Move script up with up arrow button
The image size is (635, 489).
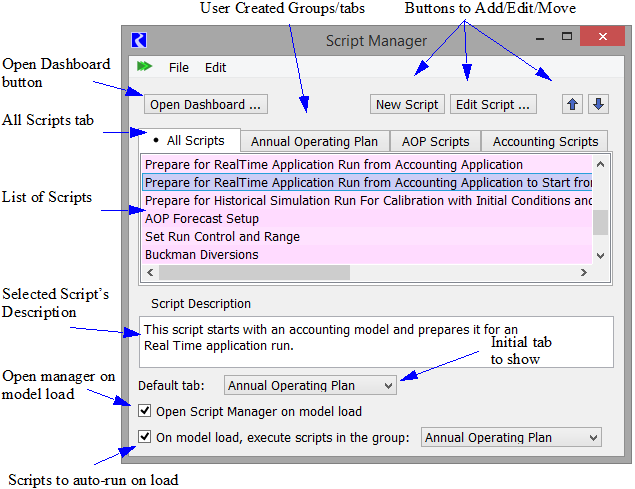pyautogui.click(x=573, y=104)
